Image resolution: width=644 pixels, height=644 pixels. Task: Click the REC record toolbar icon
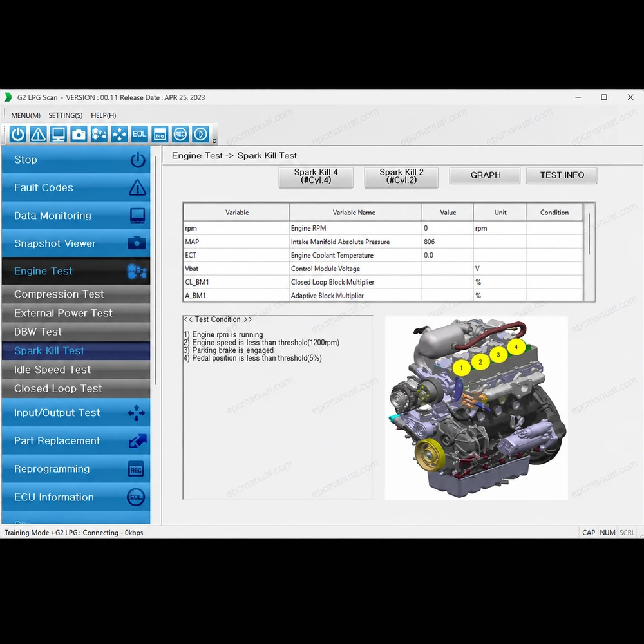180,135
